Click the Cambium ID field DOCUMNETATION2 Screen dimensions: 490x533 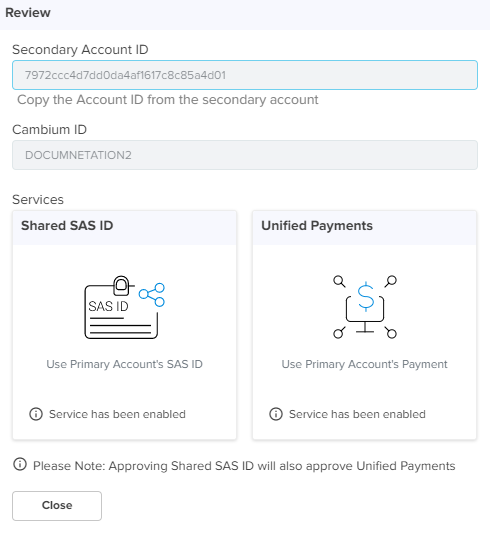click(x=245, y=155)
